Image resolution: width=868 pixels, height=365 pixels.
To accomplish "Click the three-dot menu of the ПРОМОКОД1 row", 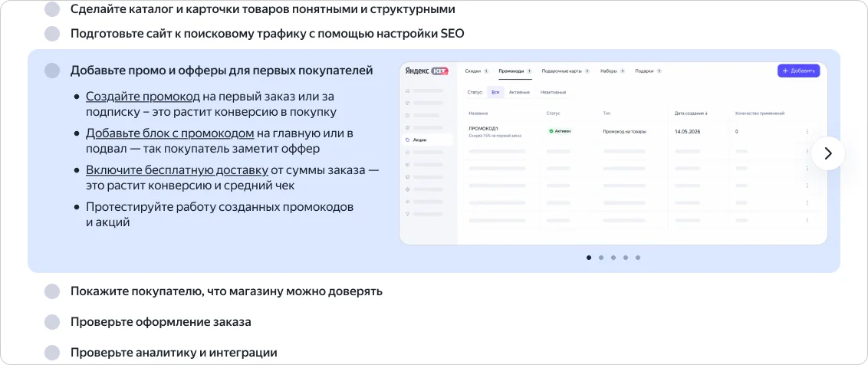I will 807,132.
